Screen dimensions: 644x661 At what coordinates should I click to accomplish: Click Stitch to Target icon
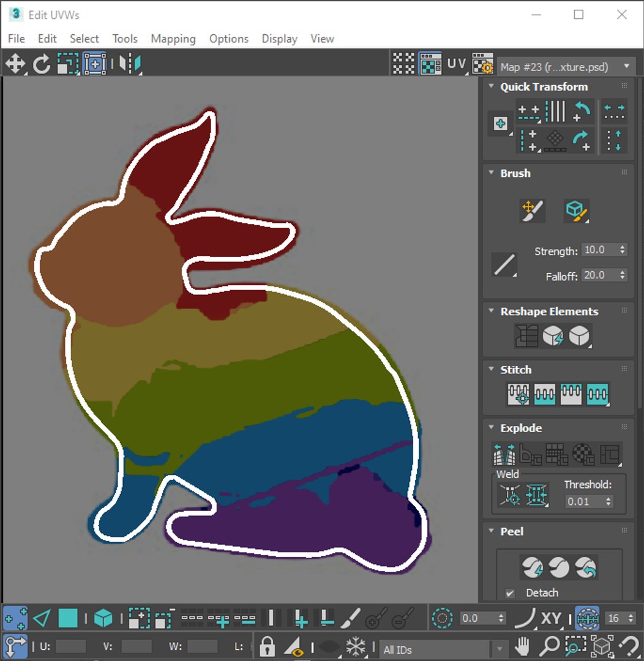click(519, 394)
